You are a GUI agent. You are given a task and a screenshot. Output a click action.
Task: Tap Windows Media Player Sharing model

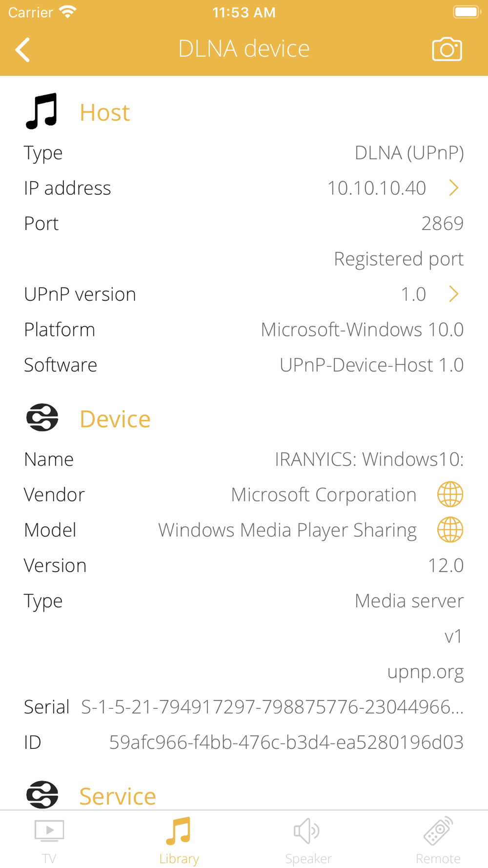[x=287, y=530]
